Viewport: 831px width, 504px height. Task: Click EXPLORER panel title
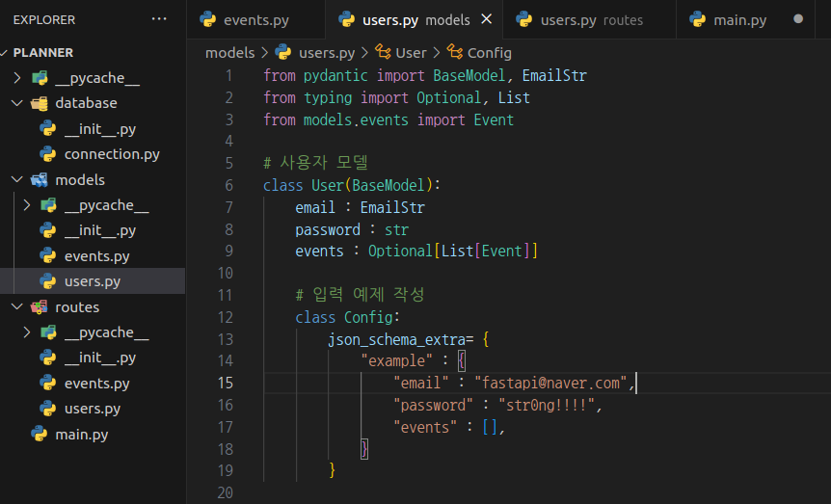tap(44, 20)
